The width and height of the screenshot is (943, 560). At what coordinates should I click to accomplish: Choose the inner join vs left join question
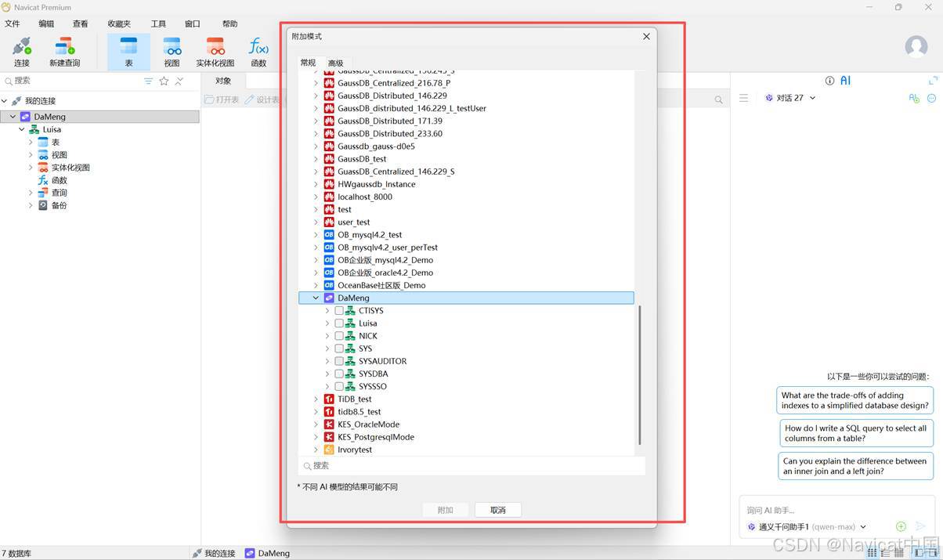[x=855, y=466]
